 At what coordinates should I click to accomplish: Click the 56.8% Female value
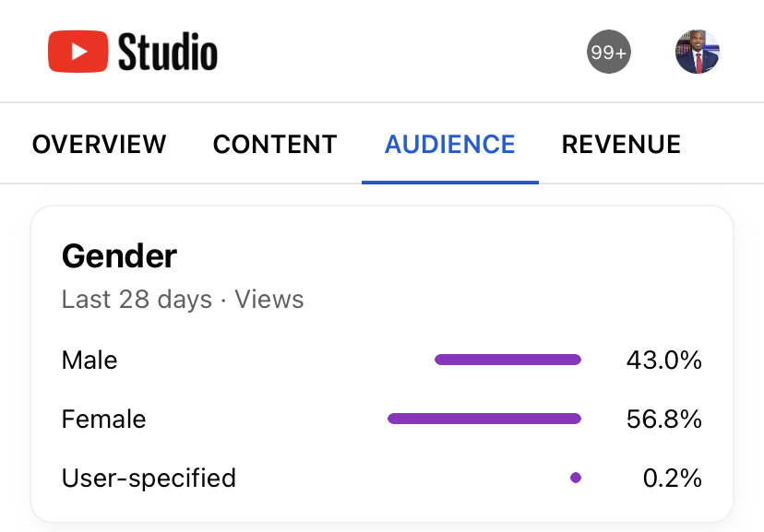(x=663, y=420)
